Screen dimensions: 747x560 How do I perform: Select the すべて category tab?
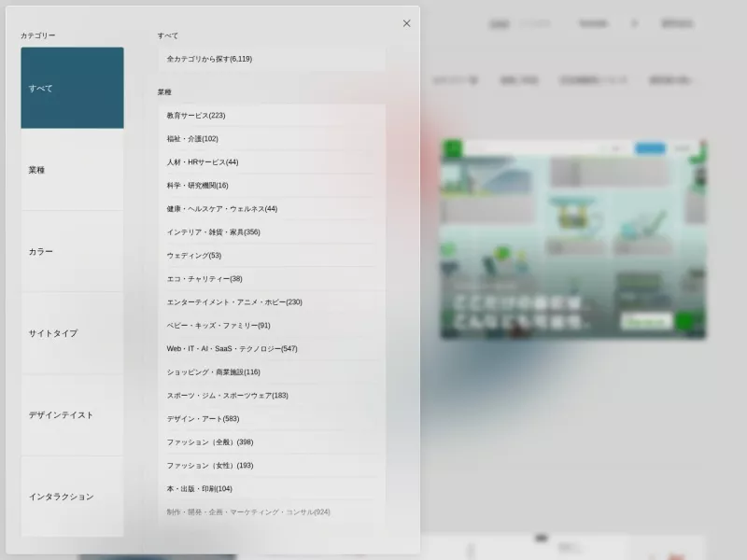[x=72, y=88]
